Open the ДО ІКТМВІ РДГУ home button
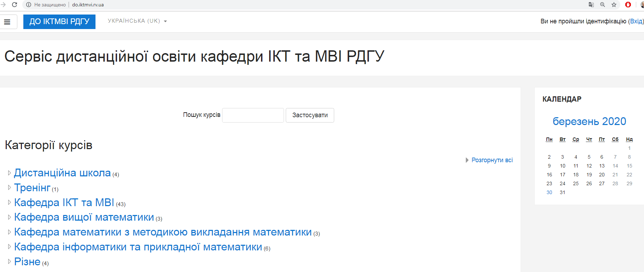This screenshot has height=272, width=644. (59, 22)
